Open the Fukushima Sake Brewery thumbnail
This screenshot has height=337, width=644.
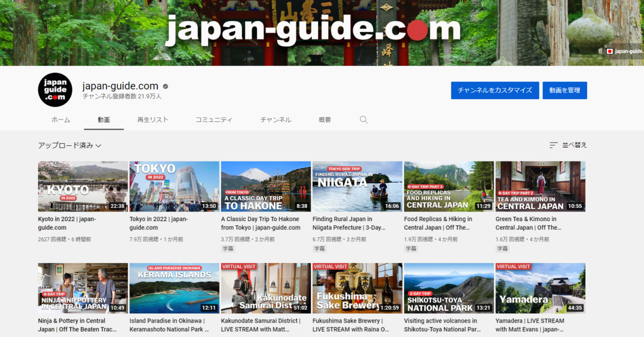click(357, 288)
